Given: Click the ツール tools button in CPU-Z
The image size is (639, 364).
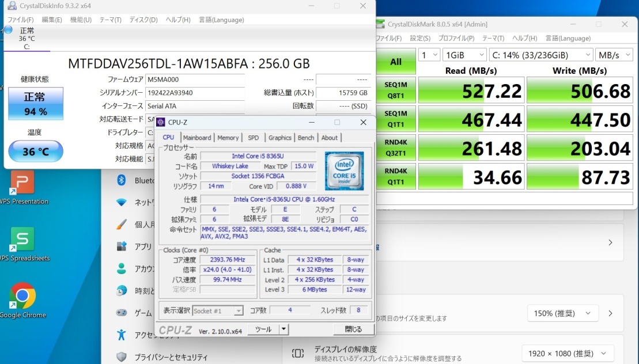Looking at the screenshot, I should [x=263, y=329].
